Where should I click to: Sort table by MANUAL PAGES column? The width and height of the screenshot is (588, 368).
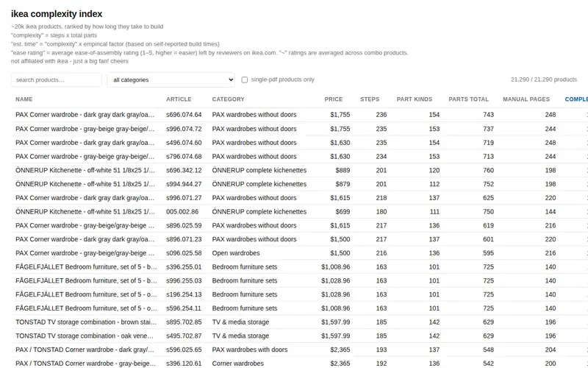point(526,99)
